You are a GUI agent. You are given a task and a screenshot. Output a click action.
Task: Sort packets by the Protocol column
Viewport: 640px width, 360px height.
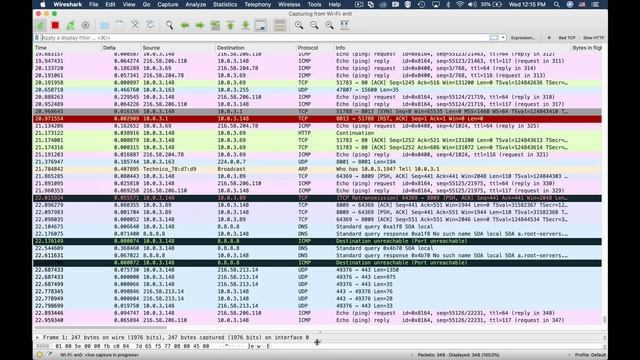315,48
